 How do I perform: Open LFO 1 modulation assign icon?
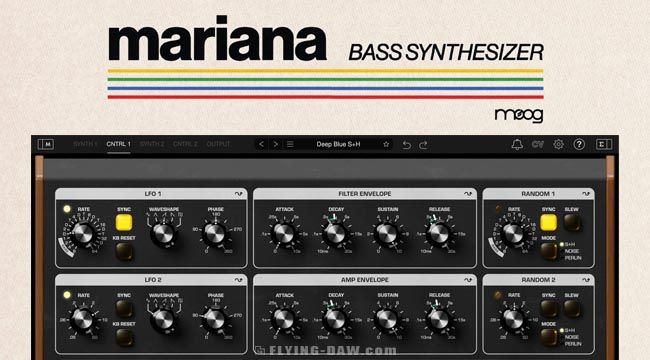click(x=238, y=194)
